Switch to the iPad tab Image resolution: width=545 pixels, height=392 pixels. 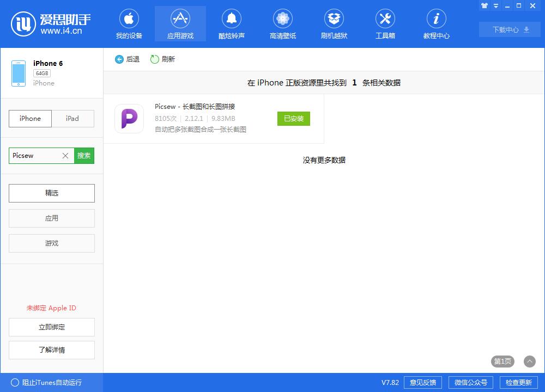coord(72,118)
